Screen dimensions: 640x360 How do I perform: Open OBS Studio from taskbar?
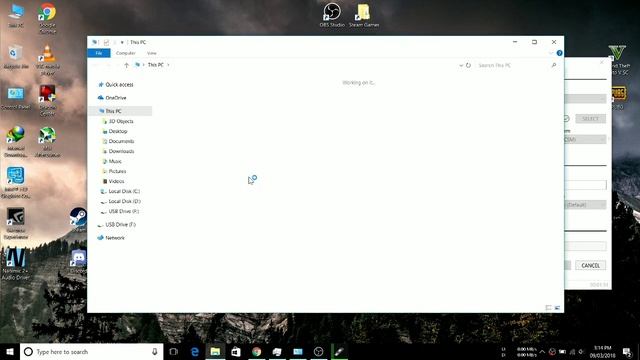pyautogui.click(x=318, y=351)
